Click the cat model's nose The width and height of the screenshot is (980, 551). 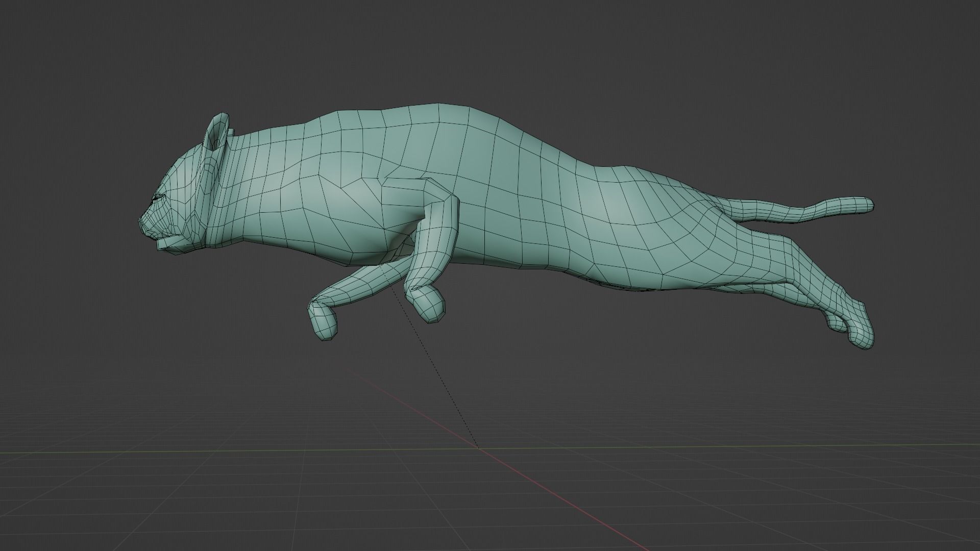pos(141,221)
